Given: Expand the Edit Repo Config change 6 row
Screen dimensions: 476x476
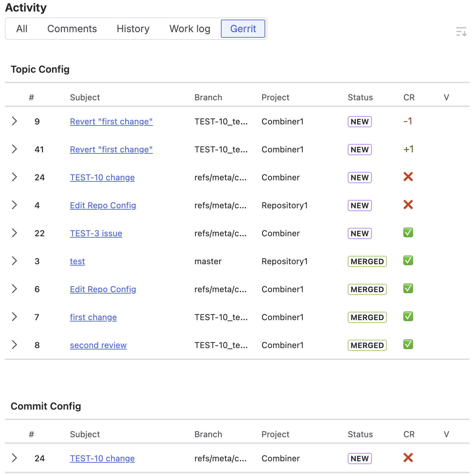Looking at the screenshot, I should point(14,289).
